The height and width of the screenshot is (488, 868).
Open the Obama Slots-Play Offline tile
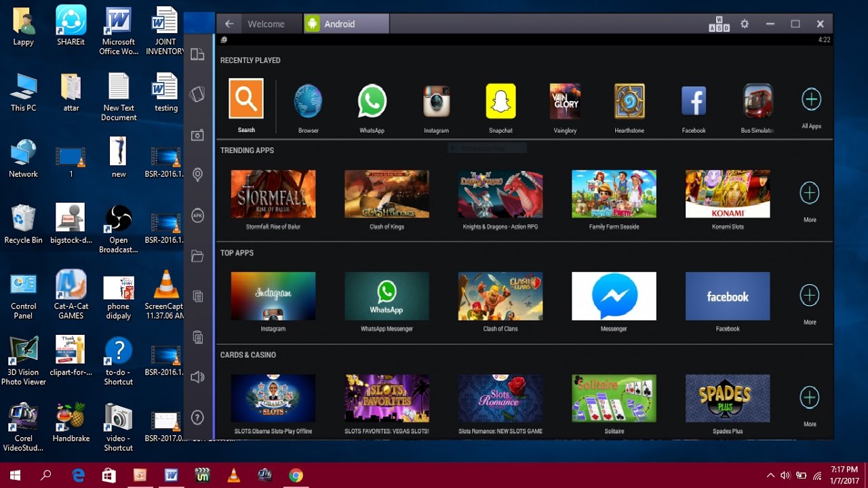click(x=273, y=399)
